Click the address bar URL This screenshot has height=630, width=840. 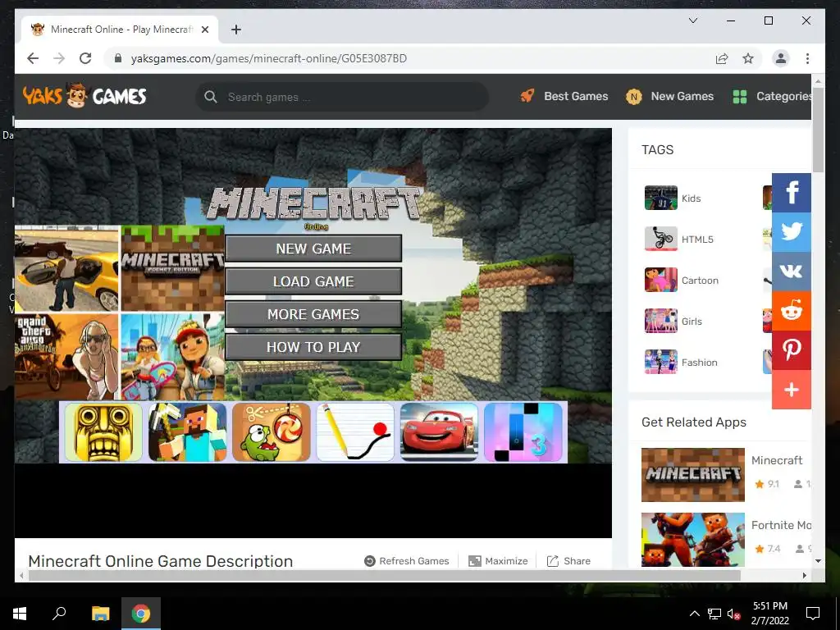pos(269,58)
